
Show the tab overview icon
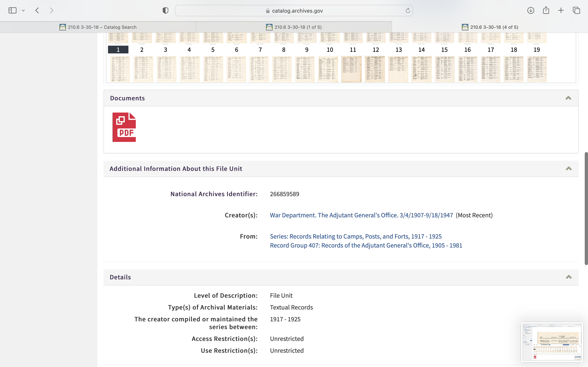576,10
